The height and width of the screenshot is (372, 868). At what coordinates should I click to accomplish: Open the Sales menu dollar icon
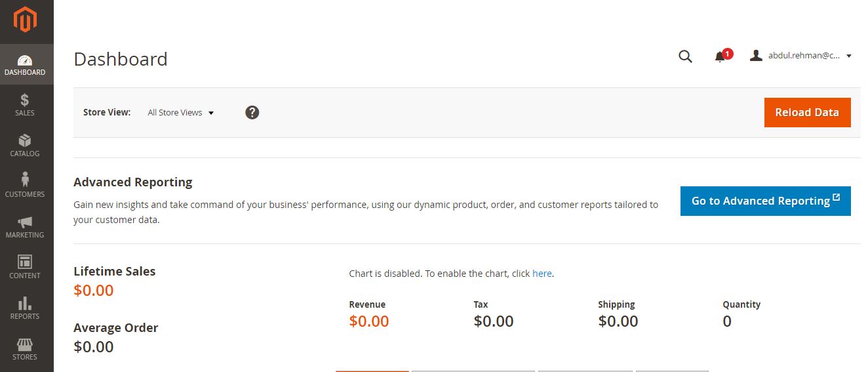tap(25, 100)
